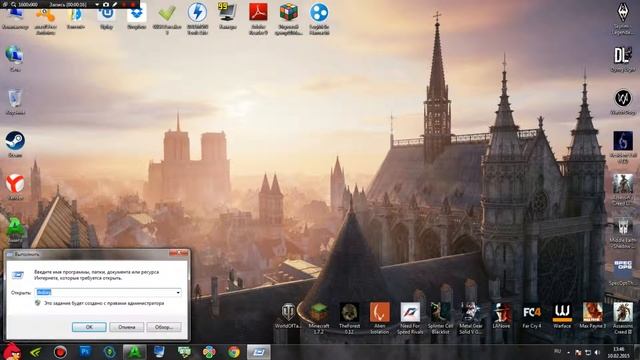Click the RU language indicator
640x360 pixels.
[x=558, y=351]
